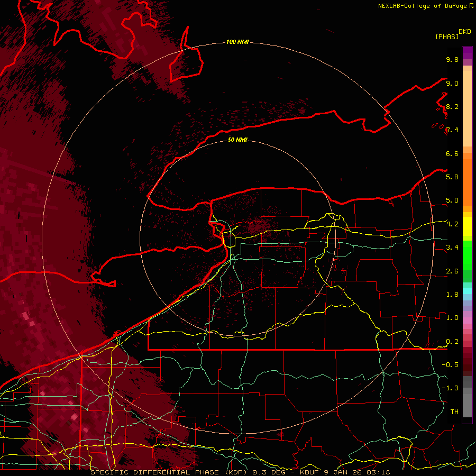Click the 5.8 color scale value
The height and width of the screenshot is (476, 476).
[452, 177]
